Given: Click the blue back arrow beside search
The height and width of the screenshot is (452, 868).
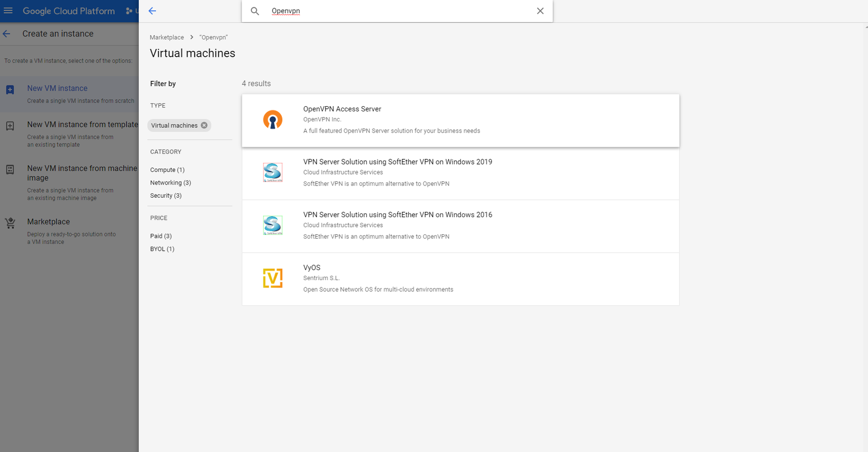Looking at the screenshot, I should coord(153,11).
